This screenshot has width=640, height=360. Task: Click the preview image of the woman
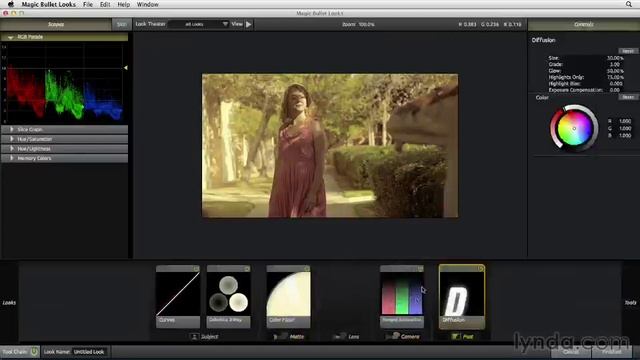(x=330, y=146)
